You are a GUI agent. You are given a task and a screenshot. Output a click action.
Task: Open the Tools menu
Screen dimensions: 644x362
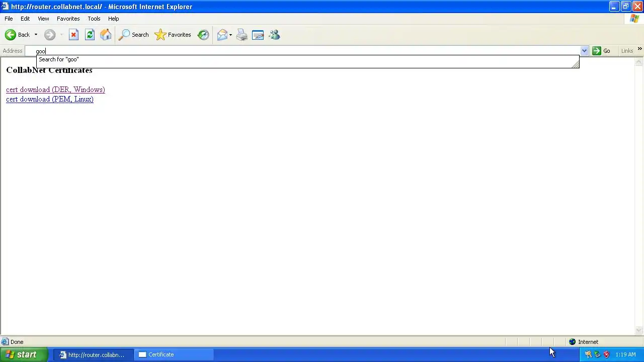tap(94, 19)
